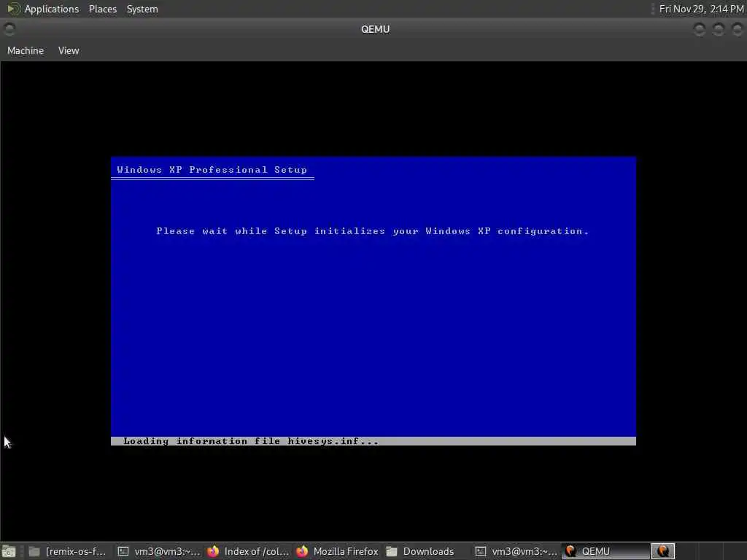Click the QEMU window title text
This screenshot has width=747, height=560.
pos(376,29)
